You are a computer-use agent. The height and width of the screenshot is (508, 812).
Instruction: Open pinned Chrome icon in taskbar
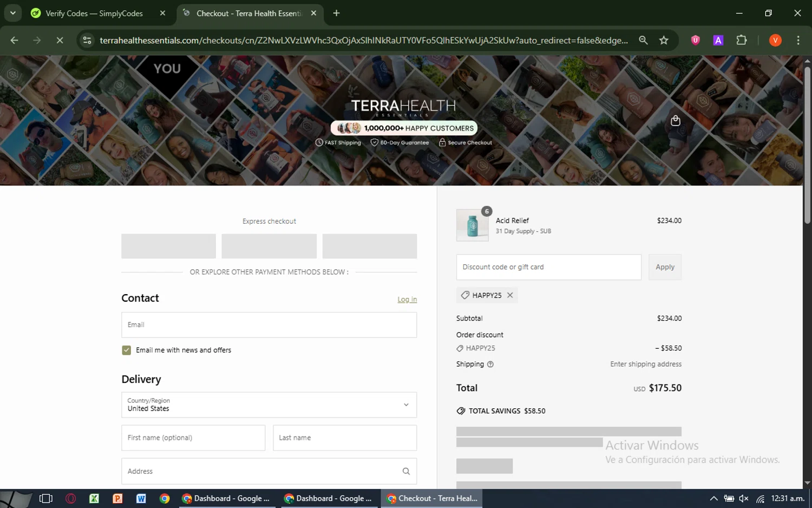[x=165, y=498]
